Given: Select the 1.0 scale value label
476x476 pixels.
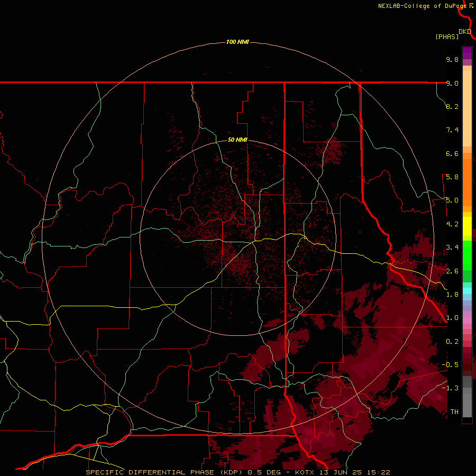Looking at the screenshot, I should [x=452, y=318].
